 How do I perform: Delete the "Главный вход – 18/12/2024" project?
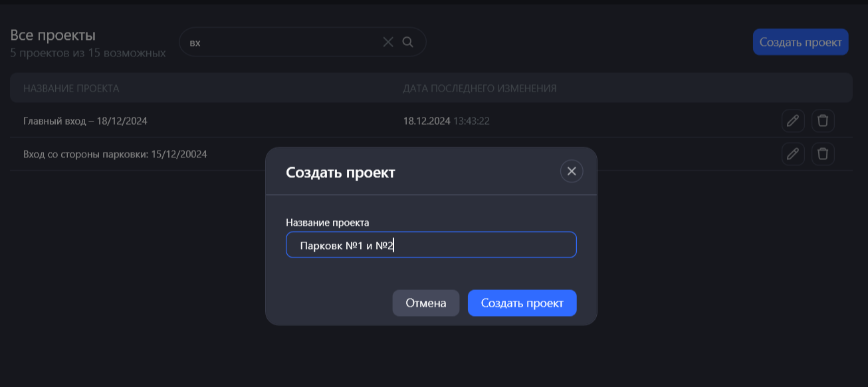coord(823,121)
